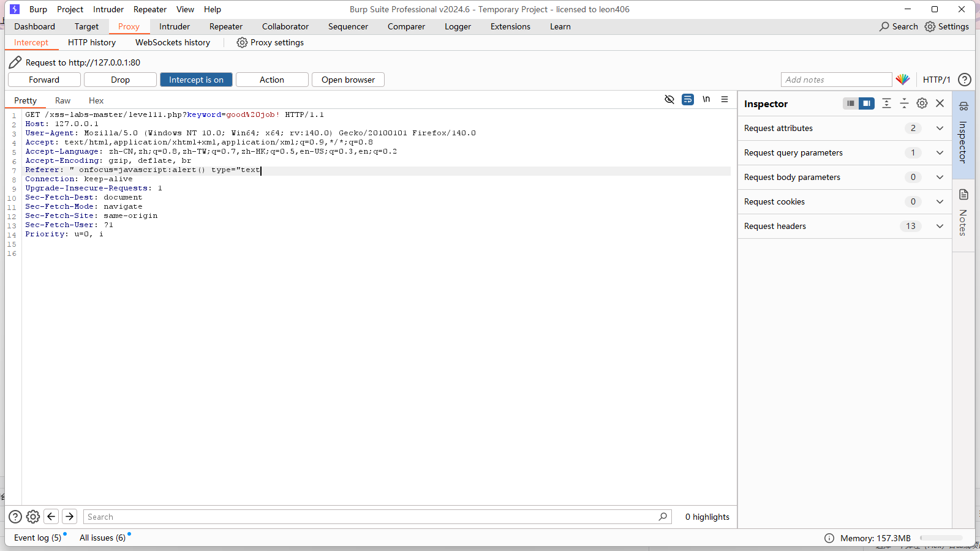Go to next search match arrow
The height and width of the screenshot is (551, 980).
(x=70, y=517)
